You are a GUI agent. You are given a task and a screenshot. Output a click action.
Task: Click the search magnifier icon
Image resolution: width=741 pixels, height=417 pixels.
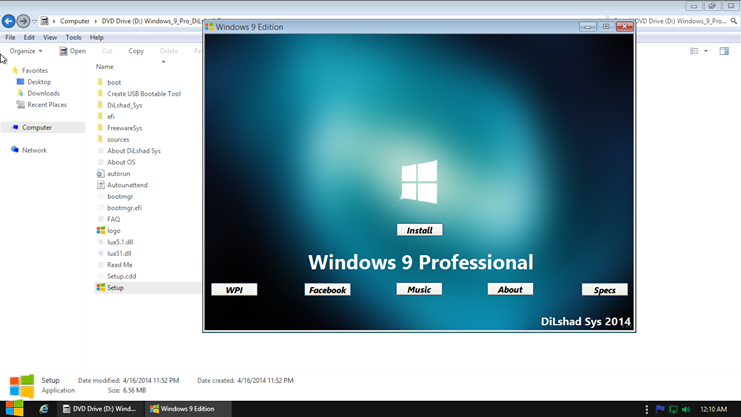(x=733, y=21)
